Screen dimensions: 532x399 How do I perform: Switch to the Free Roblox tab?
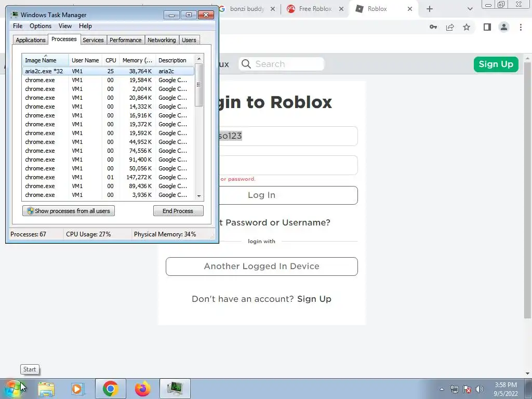(315, 9)
